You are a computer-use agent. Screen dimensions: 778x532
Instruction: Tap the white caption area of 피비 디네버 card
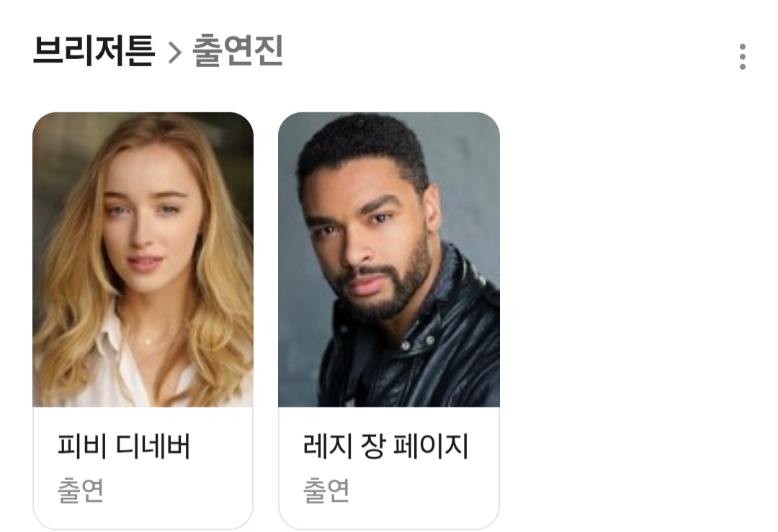coord(143,467)
